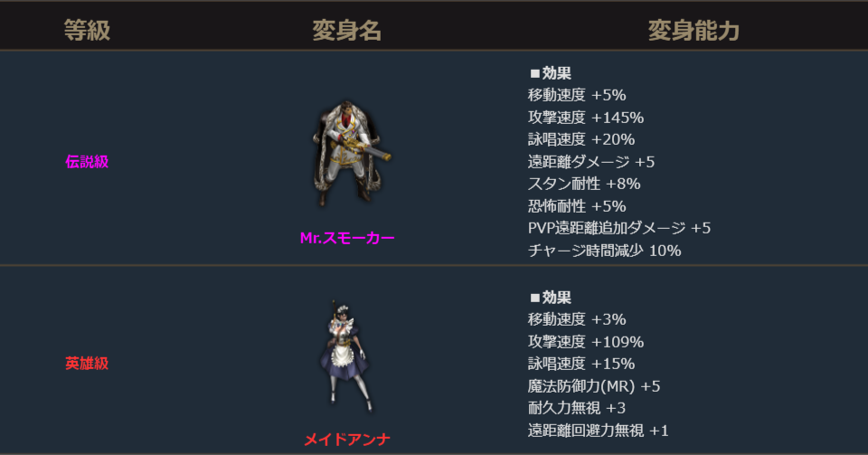Select the 遠距離ダメージ +5 effect text
The width and height of the screenshot is (868, 455).
coord(590,161)
